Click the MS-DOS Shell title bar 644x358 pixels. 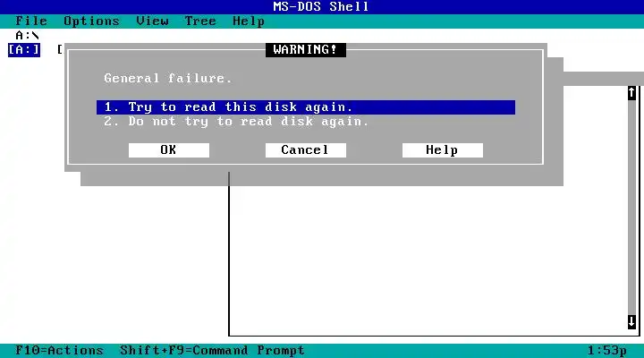pyautogui.click(x=322, y=7)
